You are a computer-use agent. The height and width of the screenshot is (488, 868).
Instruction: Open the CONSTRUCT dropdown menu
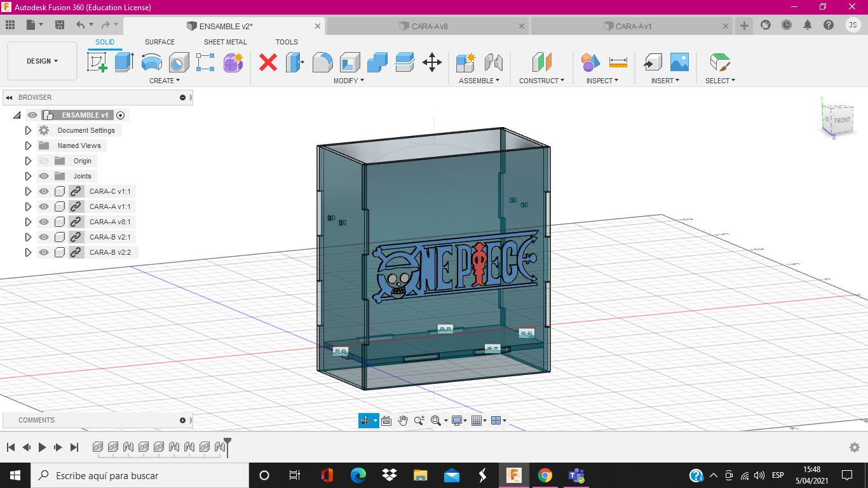(541, 81)
